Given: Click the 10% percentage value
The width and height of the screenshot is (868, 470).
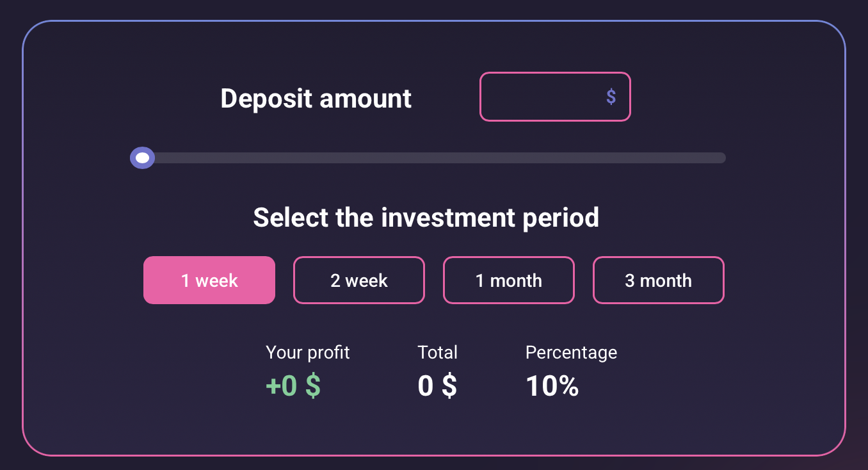Looking at the screenshot, I should click(552, 386).
